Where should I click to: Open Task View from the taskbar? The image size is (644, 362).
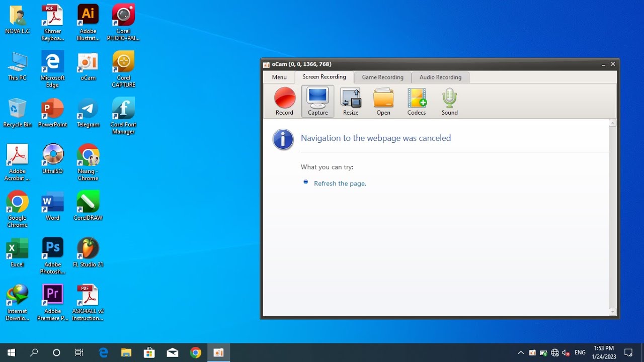coord(79,352)
